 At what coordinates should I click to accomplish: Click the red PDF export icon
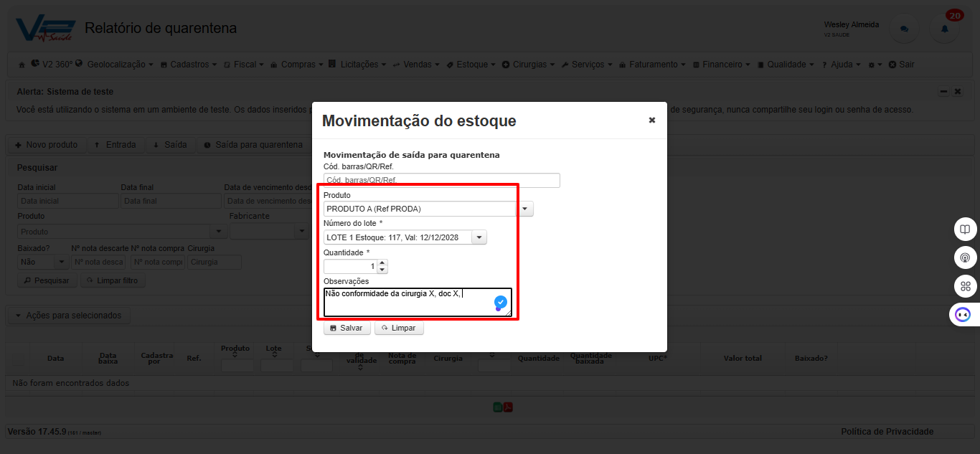click(508, 407)
